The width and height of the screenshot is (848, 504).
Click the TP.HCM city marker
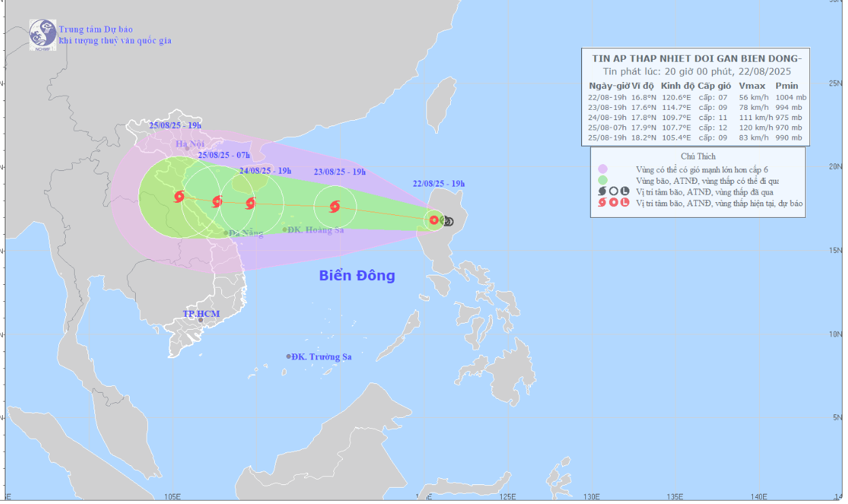point(200,319)
